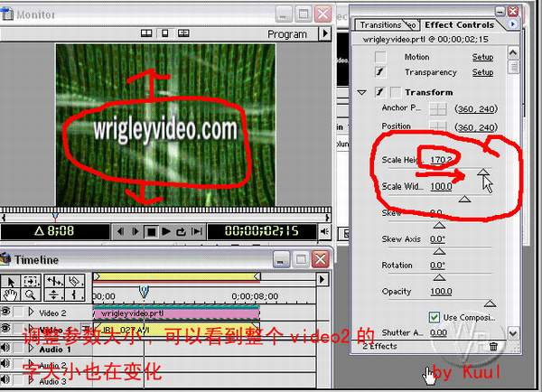Click the Scale Height slider handle
542x392 pixels.
tap(483, 172)
